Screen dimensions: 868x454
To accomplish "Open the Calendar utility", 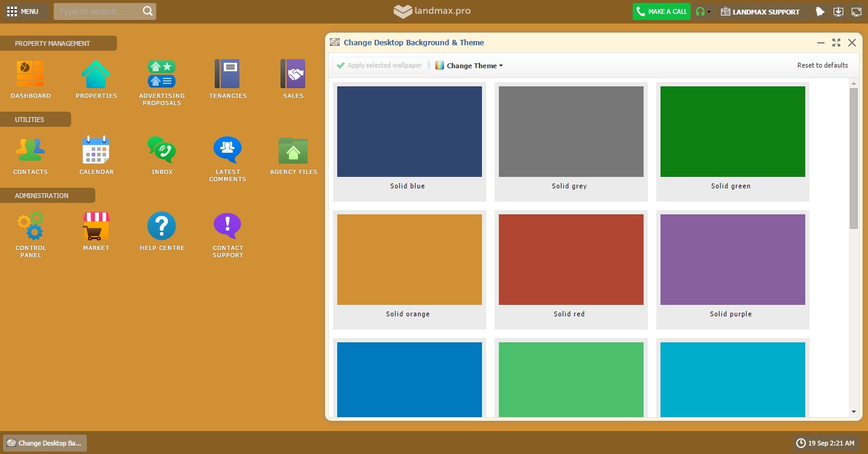I will pos(96,150).
